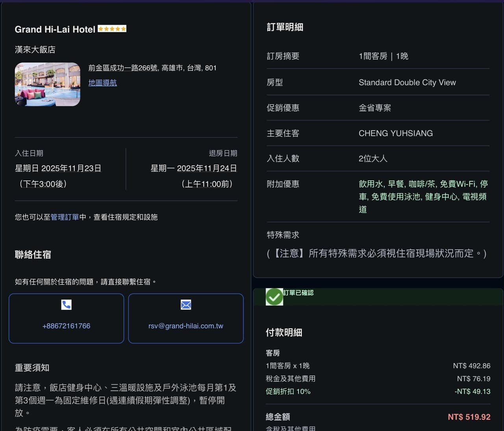Select the Standard Double City View room type
Image resolution: width=504 pixels, height=431 pixels.
407,82
